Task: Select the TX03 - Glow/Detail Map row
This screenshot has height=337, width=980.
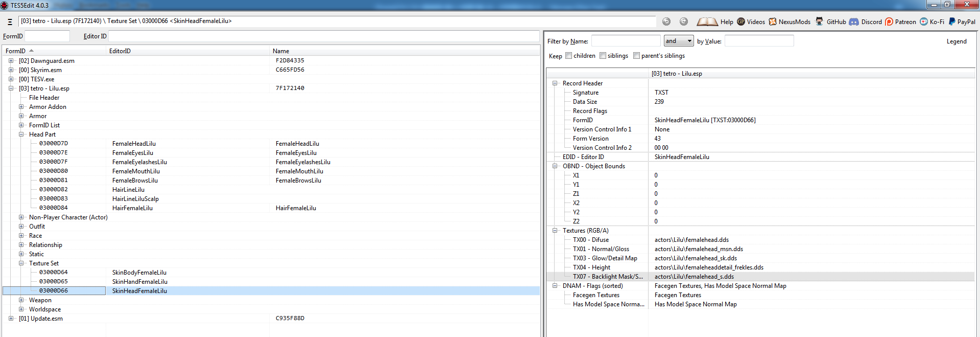Action: click(x=760, y=258)
